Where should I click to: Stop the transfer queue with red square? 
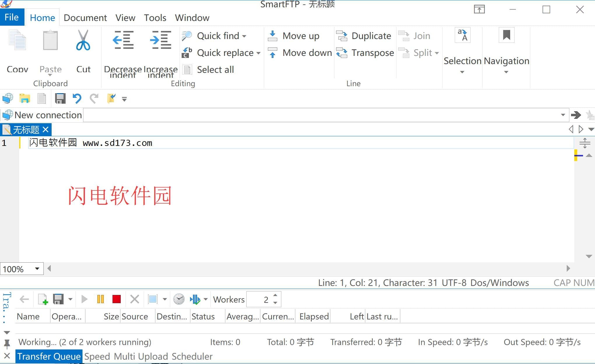pos(117,299)
